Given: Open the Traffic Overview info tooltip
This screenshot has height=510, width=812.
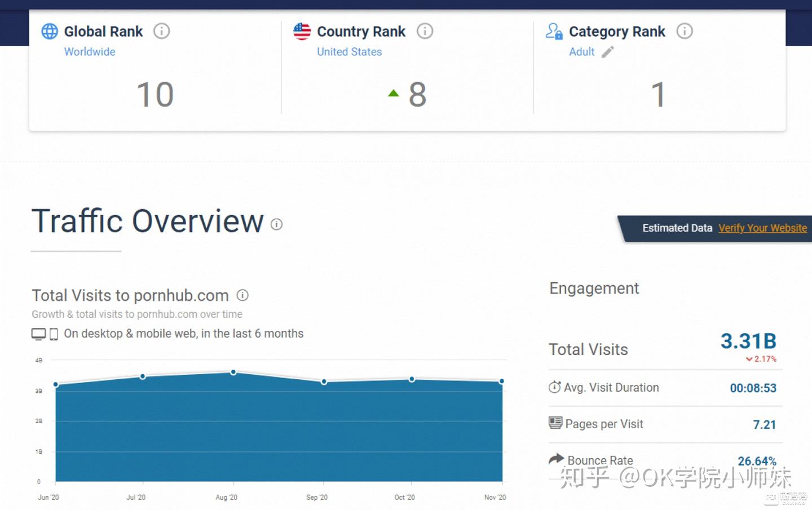Looking at the screenshot, I should 276,224.
